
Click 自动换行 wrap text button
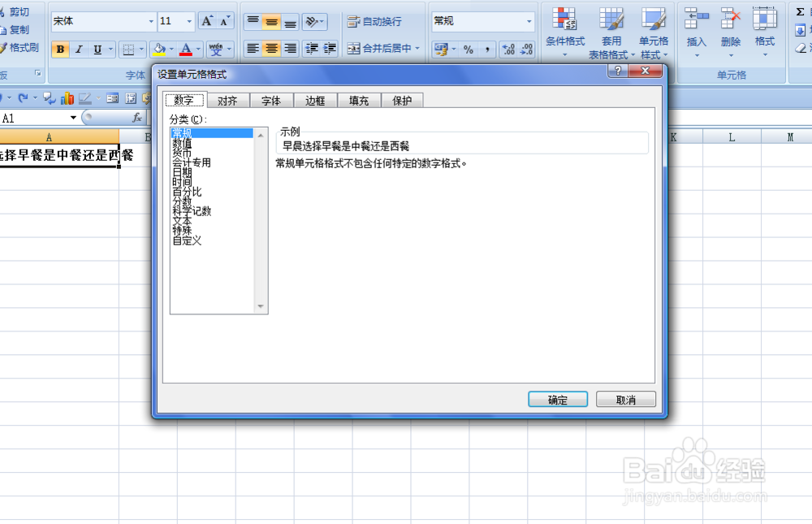tap(374, 21)
